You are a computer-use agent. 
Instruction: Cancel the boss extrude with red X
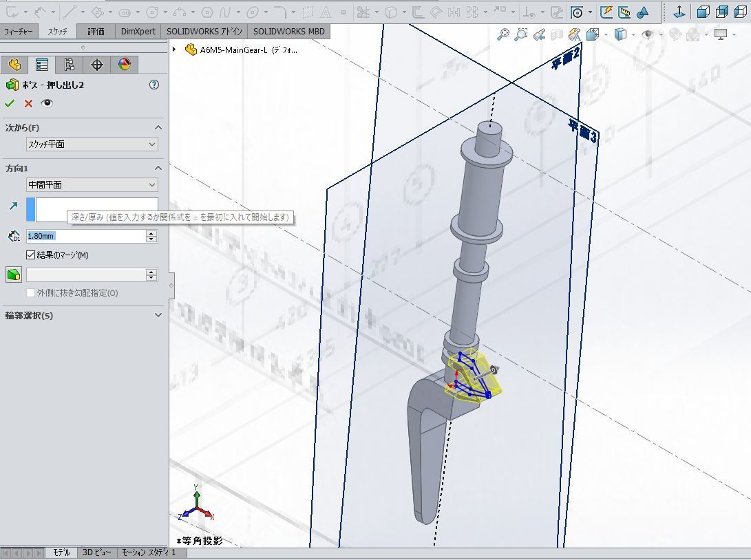(28, 103)
